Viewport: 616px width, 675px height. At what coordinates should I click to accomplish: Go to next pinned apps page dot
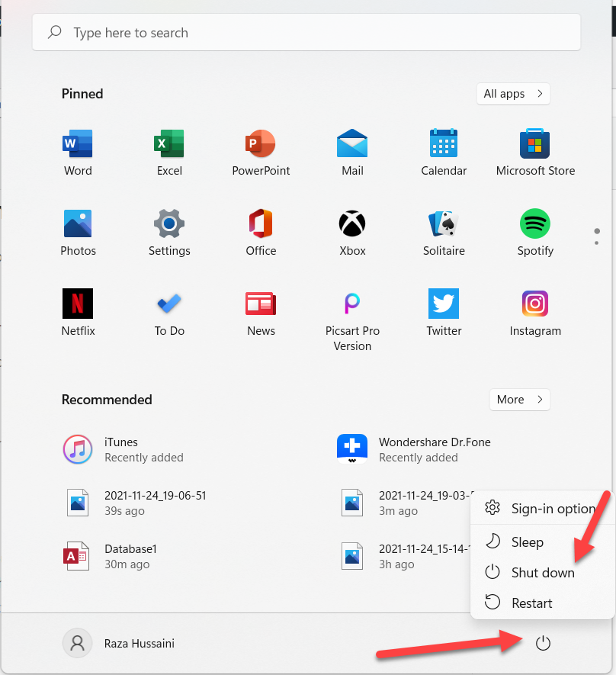point(596,243)
